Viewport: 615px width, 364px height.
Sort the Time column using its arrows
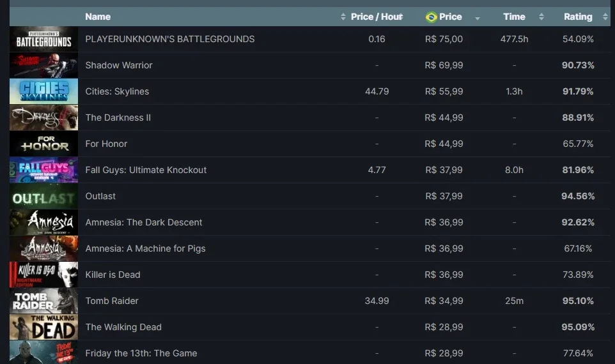tap(541, 17)
